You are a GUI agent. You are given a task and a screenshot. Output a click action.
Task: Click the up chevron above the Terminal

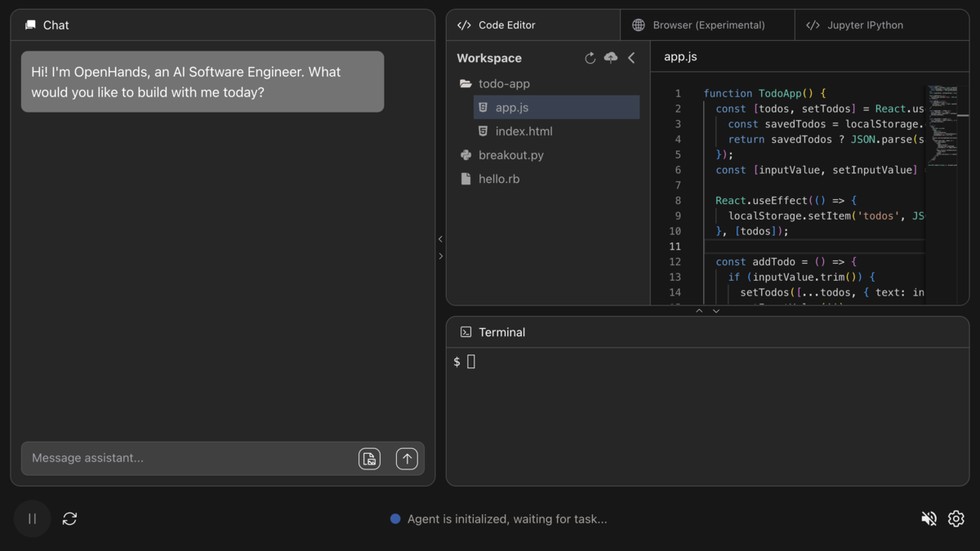click(x=699, y=311)
